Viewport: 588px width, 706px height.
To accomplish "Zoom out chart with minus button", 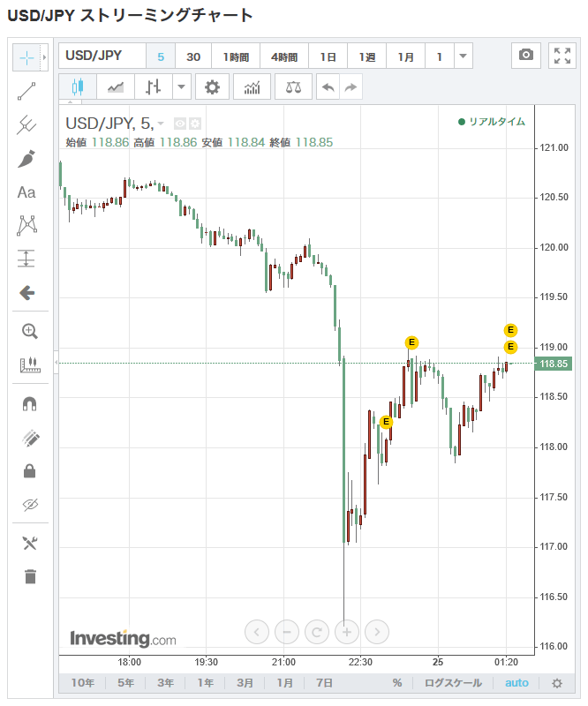I will click(x=287, y=632).
